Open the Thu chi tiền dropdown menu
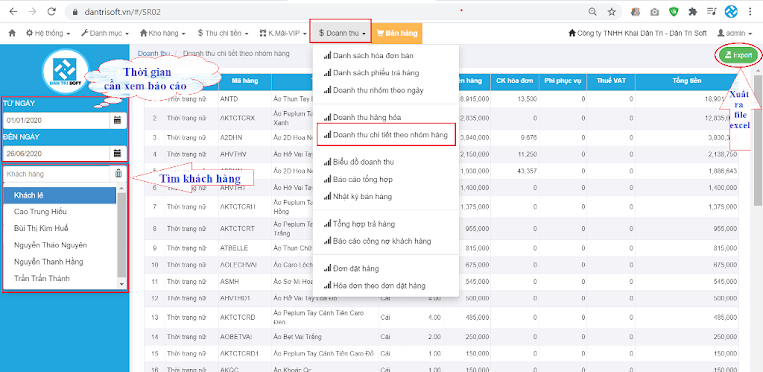763x372 pixels. [x=223, y=33]
